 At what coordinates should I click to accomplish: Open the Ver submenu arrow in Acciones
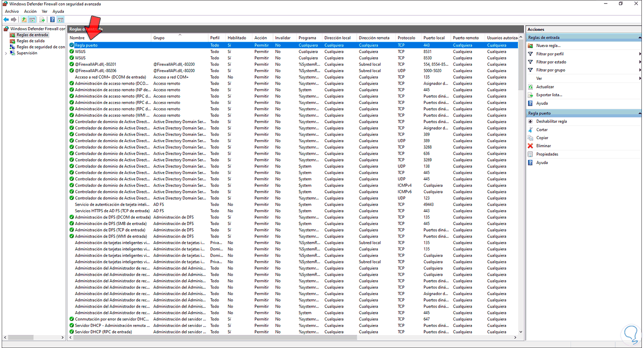(640, 79)
